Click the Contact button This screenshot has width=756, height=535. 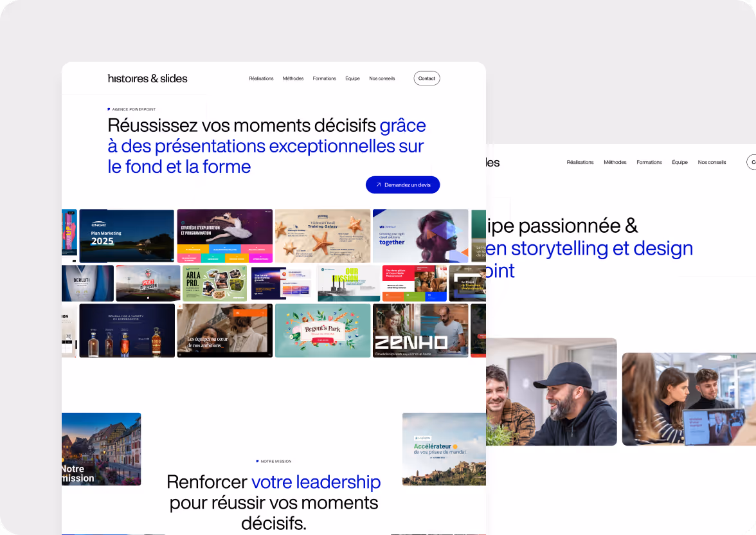point(426,78)
